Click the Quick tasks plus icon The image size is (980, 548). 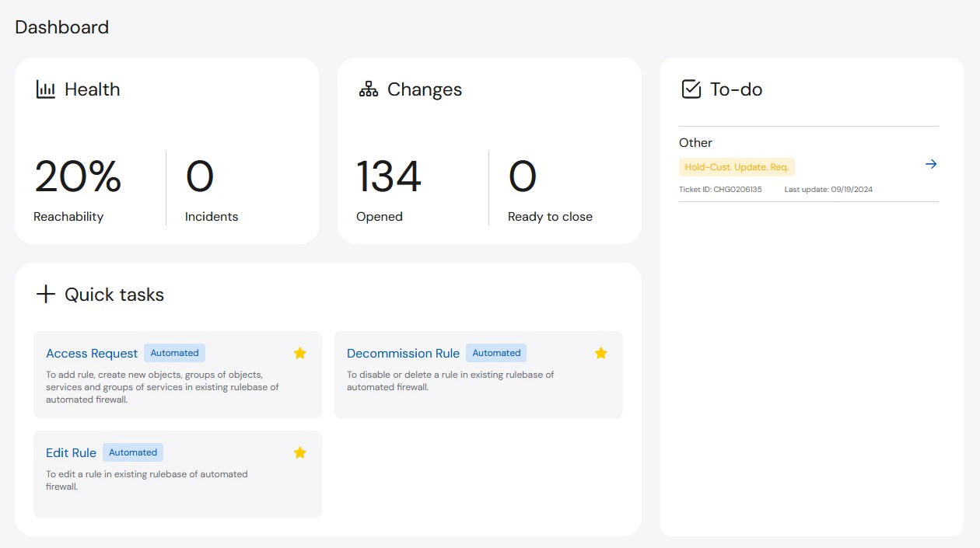pos(46,295)
